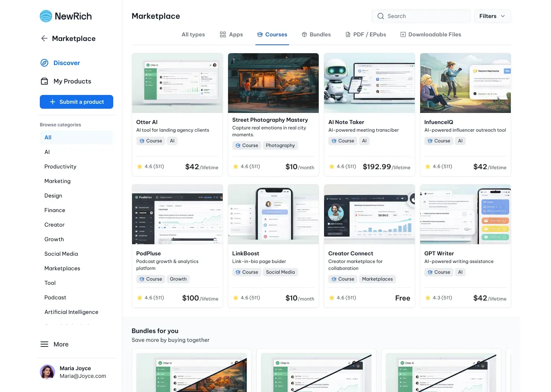
Task: Click the Search input field
Action: 421,16
